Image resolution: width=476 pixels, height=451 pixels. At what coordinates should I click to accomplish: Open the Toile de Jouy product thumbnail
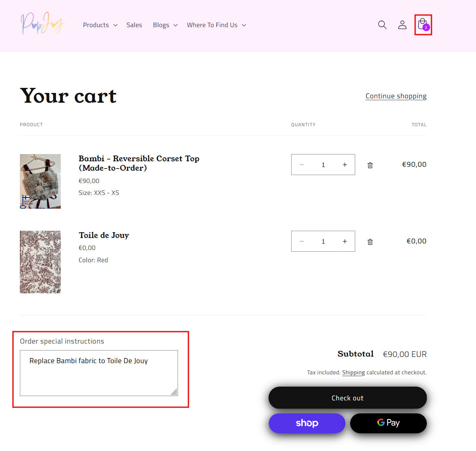click(x=40, y=262)
